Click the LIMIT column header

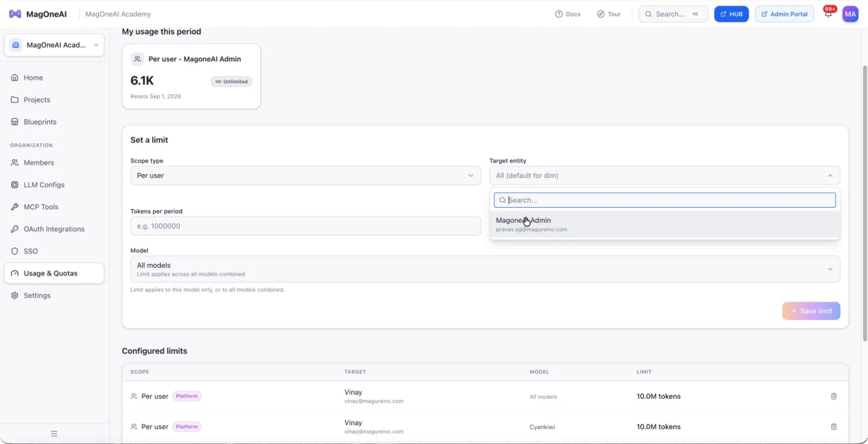[644, 372]
